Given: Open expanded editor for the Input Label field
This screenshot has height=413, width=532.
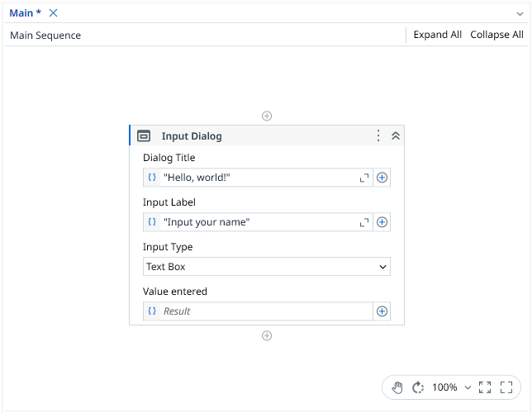Looking at the screenshot, I should (x=363, y=222).
